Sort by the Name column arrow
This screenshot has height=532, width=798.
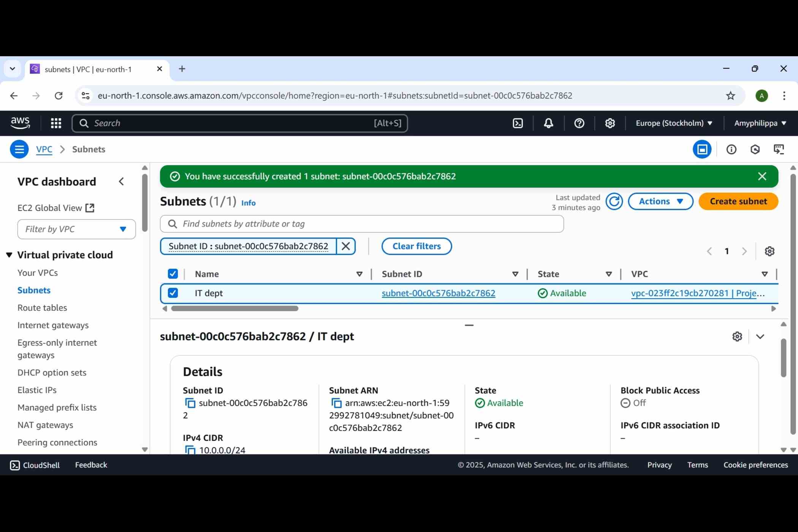(x=359, y=274)
